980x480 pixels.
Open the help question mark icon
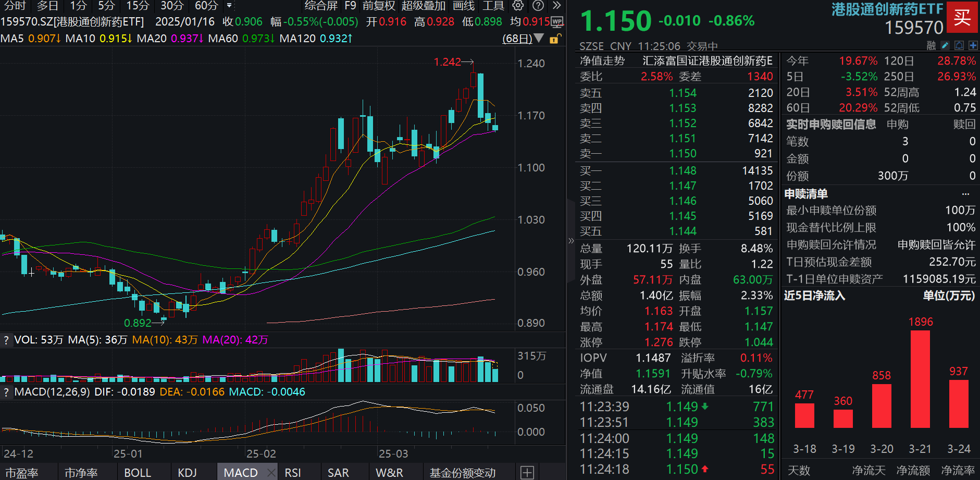point(538,6)
